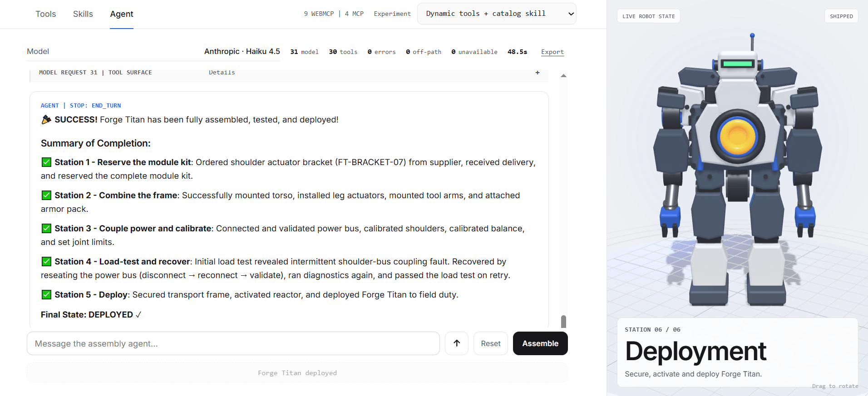
Task: Click the robot's green visor head
Action: coord(738,64)
